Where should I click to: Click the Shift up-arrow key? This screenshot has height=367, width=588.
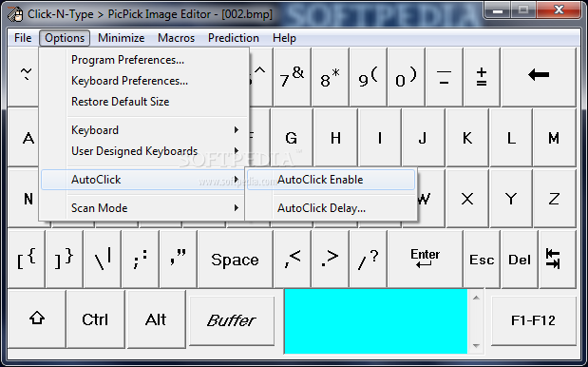37,319
